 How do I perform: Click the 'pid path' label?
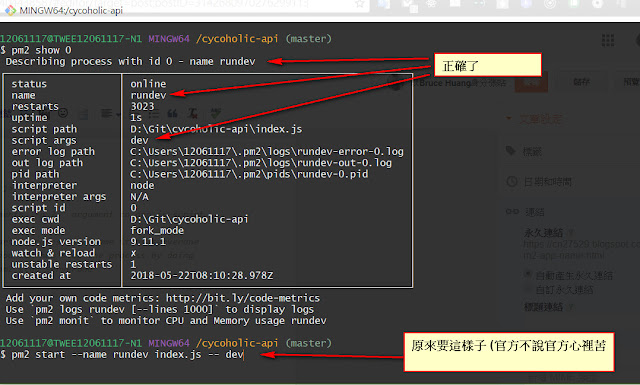(x=35, y=174)
